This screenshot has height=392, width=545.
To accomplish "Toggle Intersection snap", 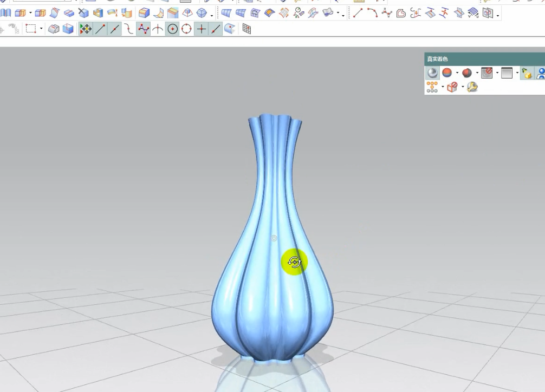I will [158, 29].
